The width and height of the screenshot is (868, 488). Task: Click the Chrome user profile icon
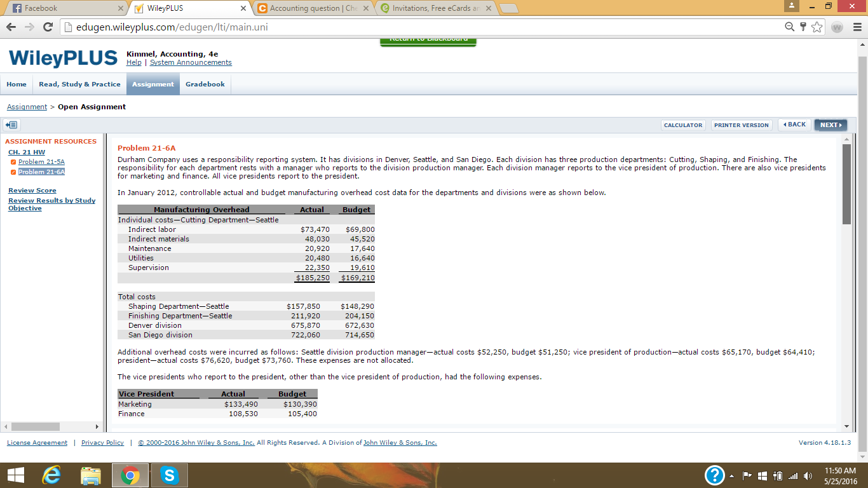click(x=792, y=5)
